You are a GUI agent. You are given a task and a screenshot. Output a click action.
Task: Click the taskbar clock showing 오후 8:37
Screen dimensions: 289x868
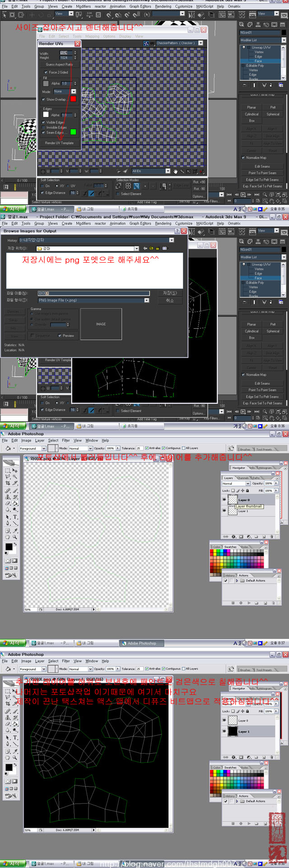pos(277,643)
